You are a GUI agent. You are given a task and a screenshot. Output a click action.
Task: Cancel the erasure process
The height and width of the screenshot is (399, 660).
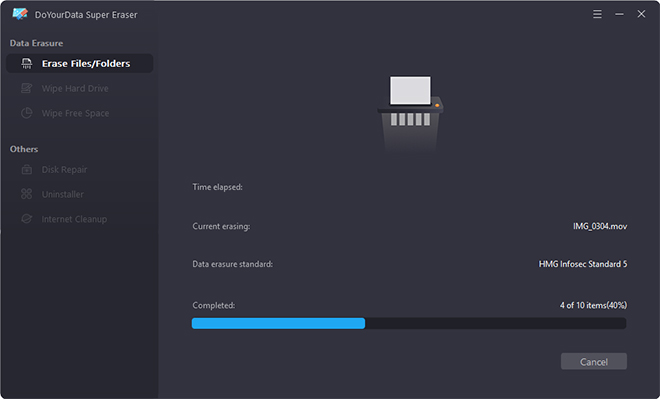point(594,362)
